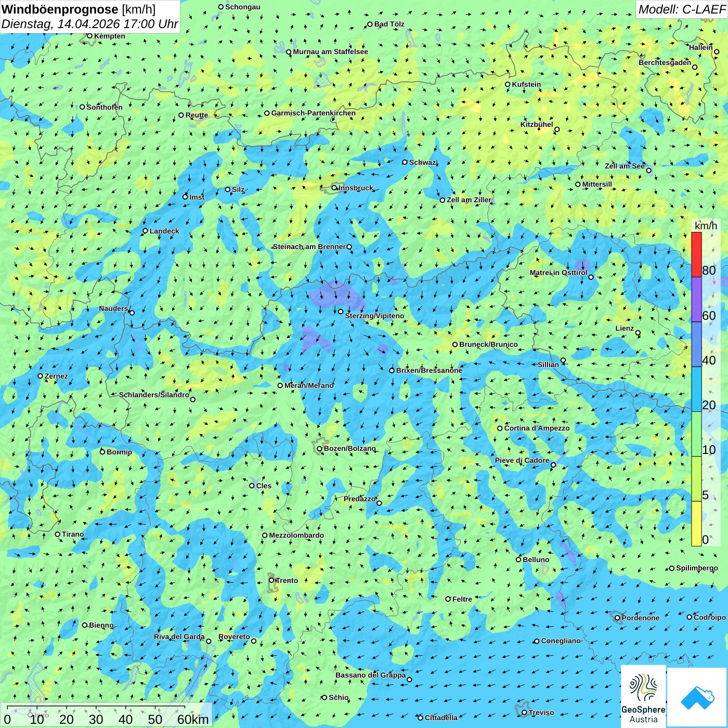Click the Trento city marker circle
728x728 pixels.
271,580
